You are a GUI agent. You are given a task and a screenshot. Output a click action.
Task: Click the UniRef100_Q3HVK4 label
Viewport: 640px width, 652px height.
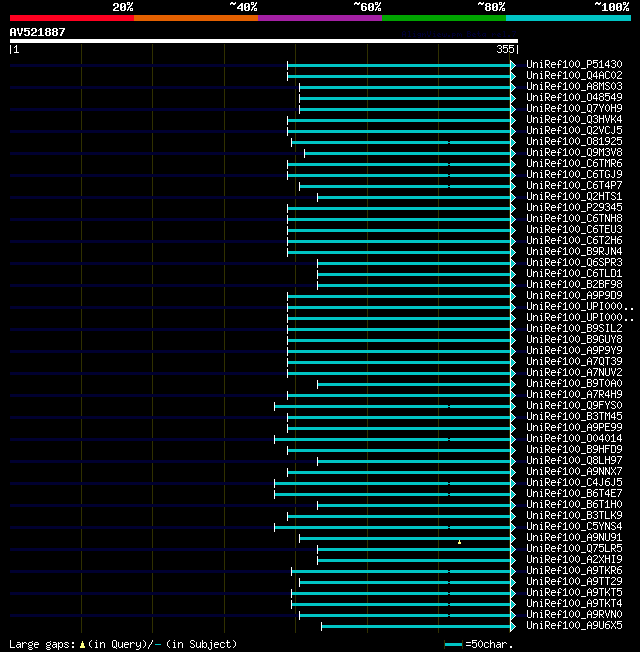click(574, 119)
